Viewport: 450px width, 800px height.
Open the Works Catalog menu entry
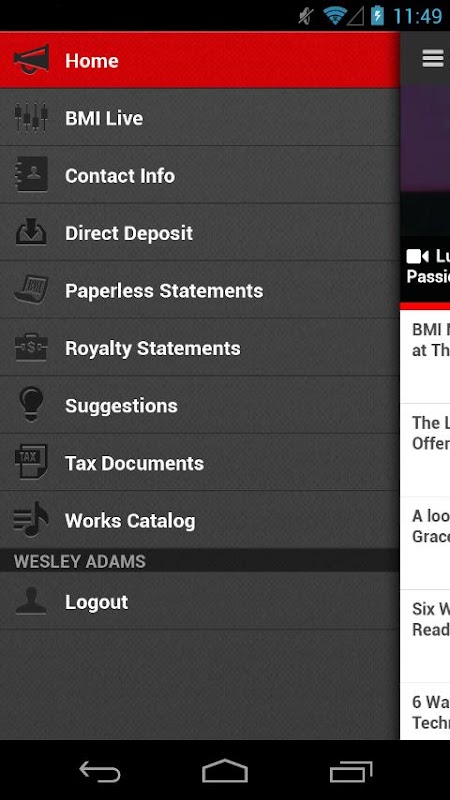click(x=199, y=520)
